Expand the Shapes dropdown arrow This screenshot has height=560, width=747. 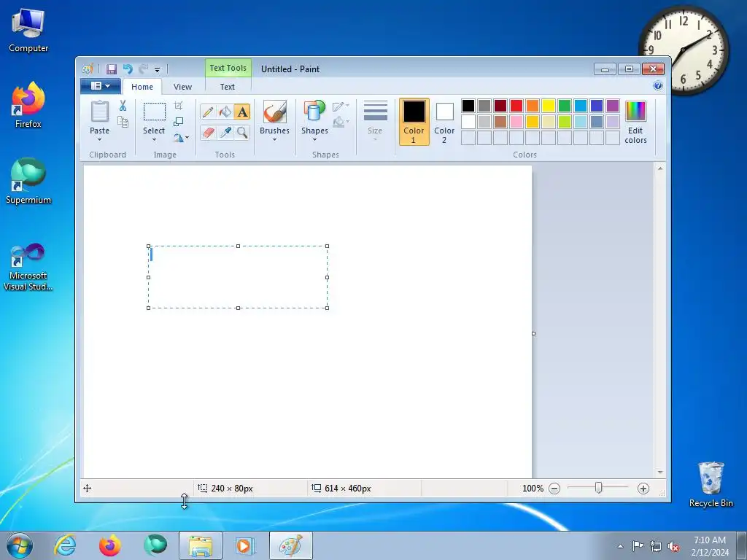[314, 139]
